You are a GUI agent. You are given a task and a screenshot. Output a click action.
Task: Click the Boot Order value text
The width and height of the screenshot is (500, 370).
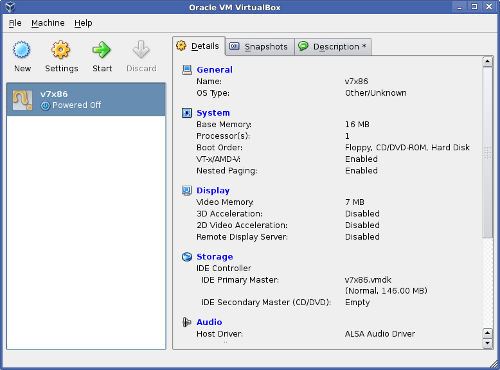407,148
